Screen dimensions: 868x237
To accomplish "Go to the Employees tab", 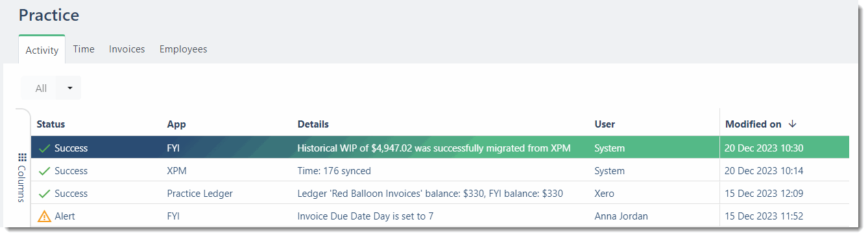I will pyautogui.click(x=184, y=49).
